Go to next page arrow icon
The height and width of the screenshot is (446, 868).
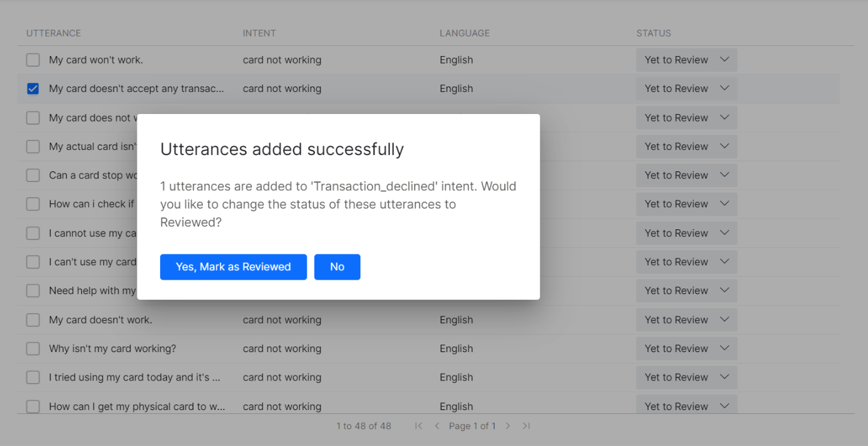(x=508, y=426)
